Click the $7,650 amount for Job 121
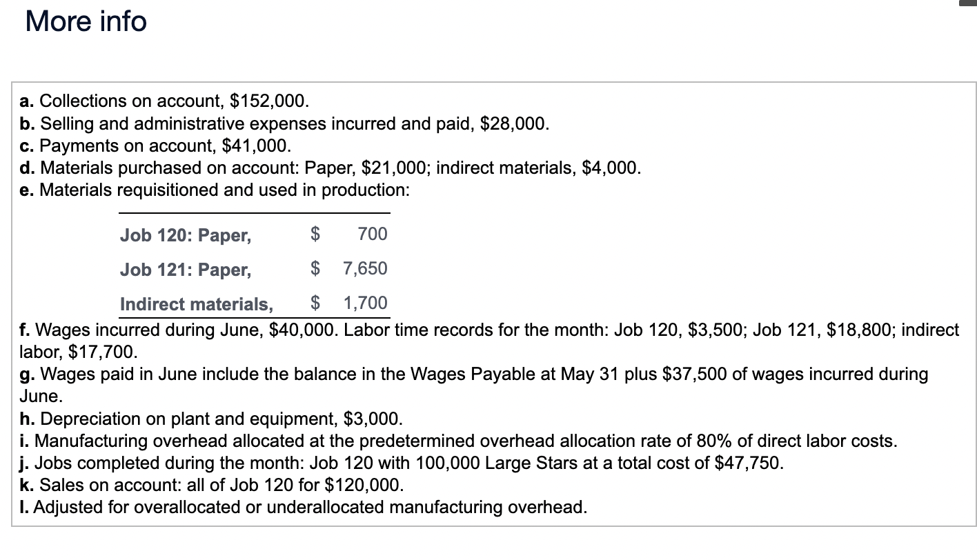977x560 pixels. click(x=348, y=269)
